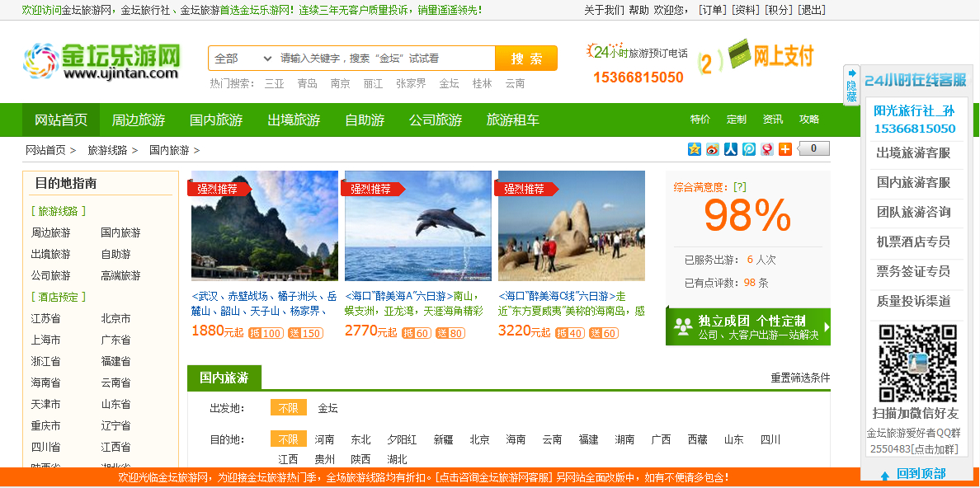Click the WeChat QR code image
Viewport: 980px width, 488px height.
tap(916, 363)
